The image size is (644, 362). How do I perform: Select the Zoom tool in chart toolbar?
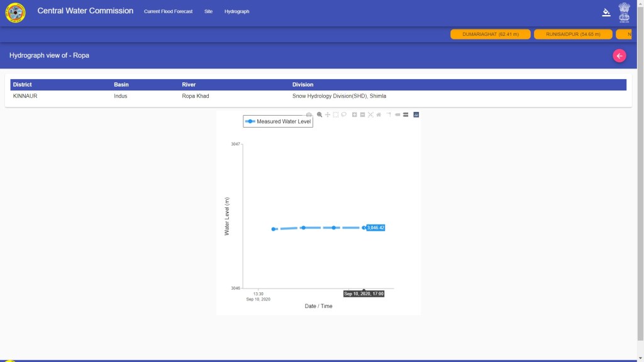[319, 114]
